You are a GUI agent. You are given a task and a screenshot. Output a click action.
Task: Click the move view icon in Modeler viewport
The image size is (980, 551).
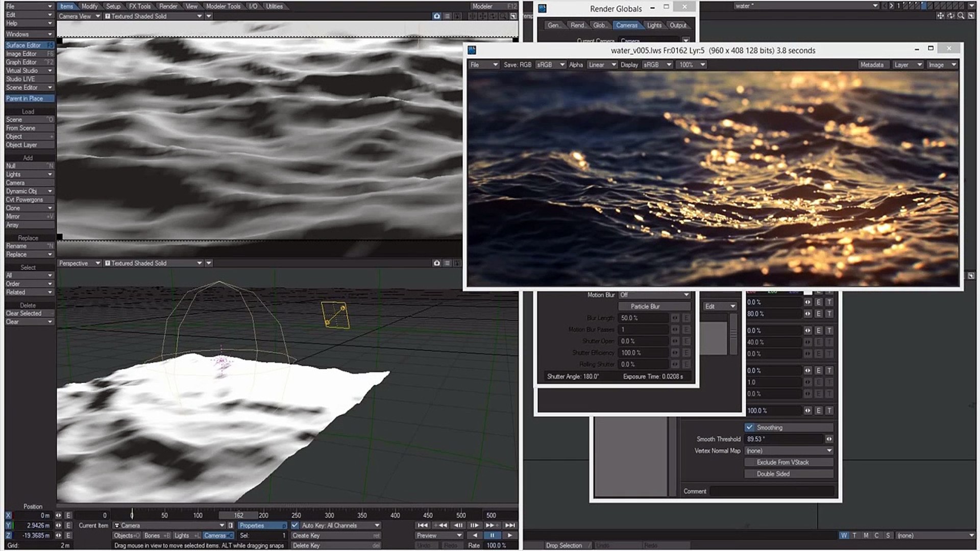point(940,16)
